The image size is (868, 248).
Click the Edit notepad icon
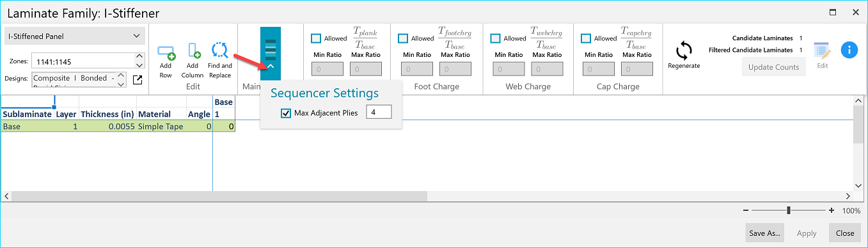coord(822,52)
